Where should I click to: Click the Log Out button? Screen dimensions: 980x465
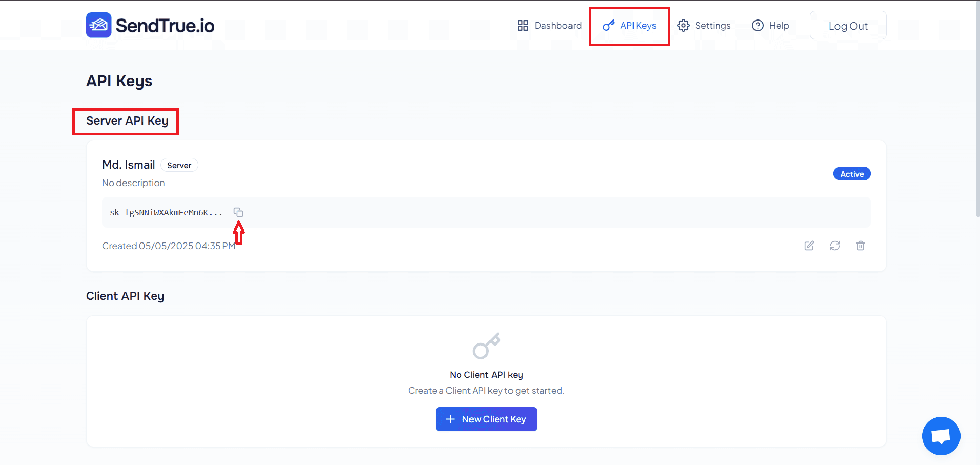848,26
